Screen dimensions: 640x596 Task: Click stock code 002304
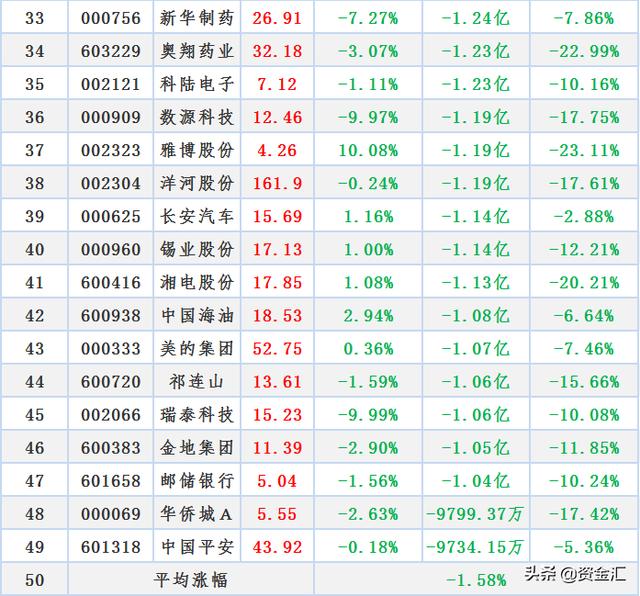click(x=111, y=184)
